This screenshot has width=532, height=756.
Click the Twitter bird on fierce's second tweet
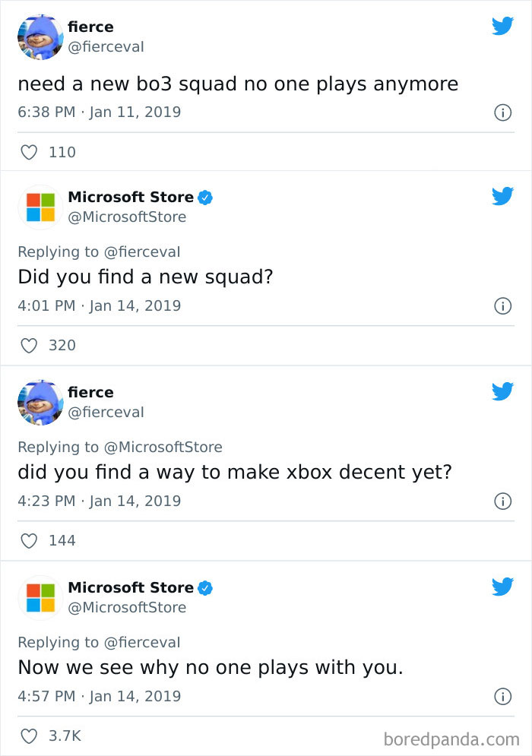502,391
